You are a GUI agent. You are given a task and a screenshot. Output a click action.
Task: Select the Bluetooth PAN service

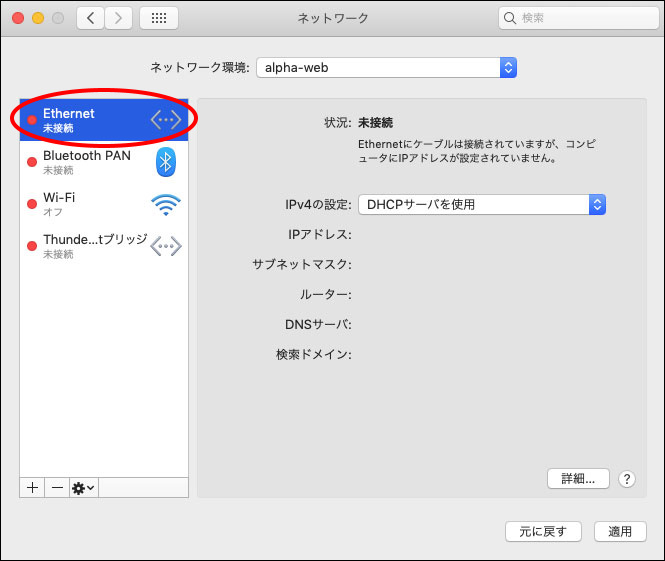(104, 162)
